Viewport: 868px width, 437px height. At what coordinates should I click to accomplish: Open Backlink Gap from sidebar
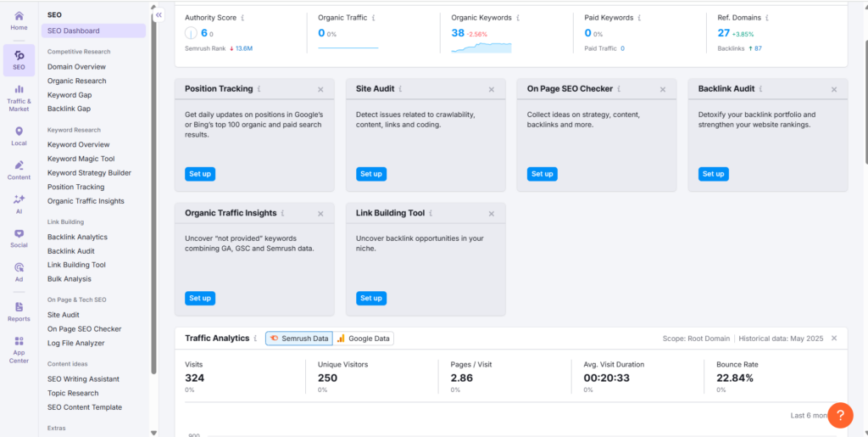coord(70,109)
